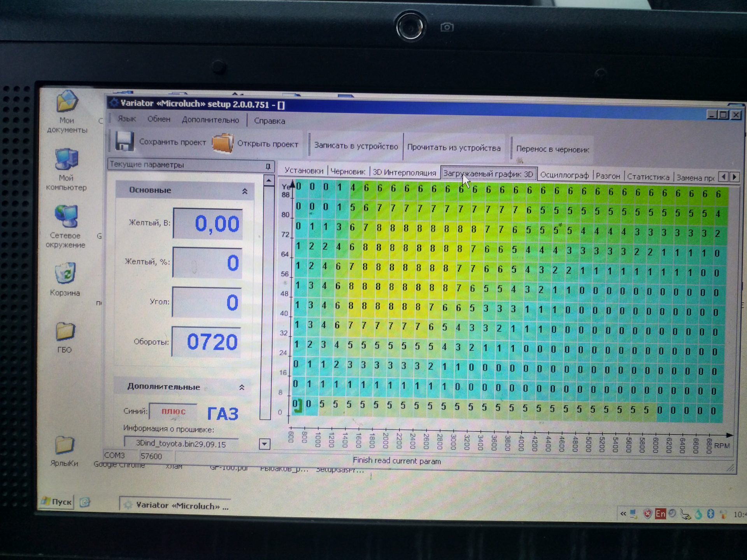
Task: Pin the Текущие параметры panel
Action: (x=268, y=166)
